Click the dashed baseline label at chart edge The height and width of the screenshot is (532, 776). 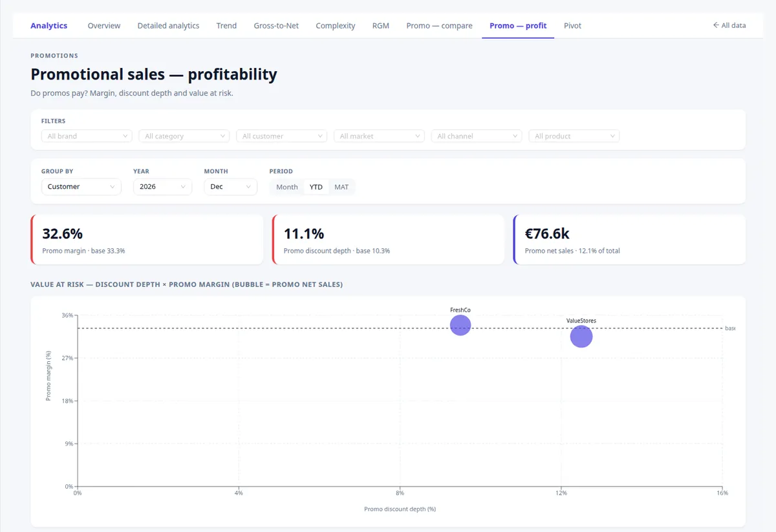[730, 328]
